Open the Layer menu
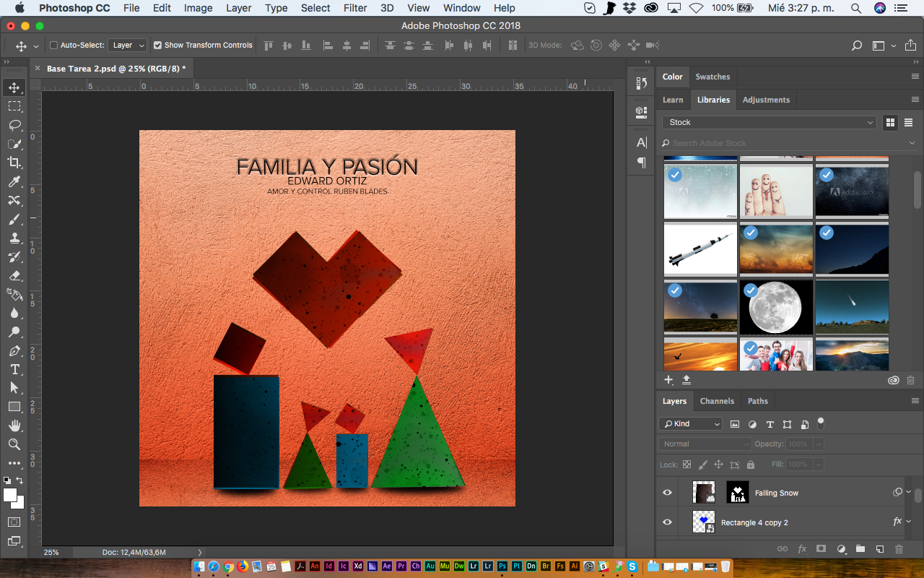Screen dimensions: 924x578 point(238,8)
